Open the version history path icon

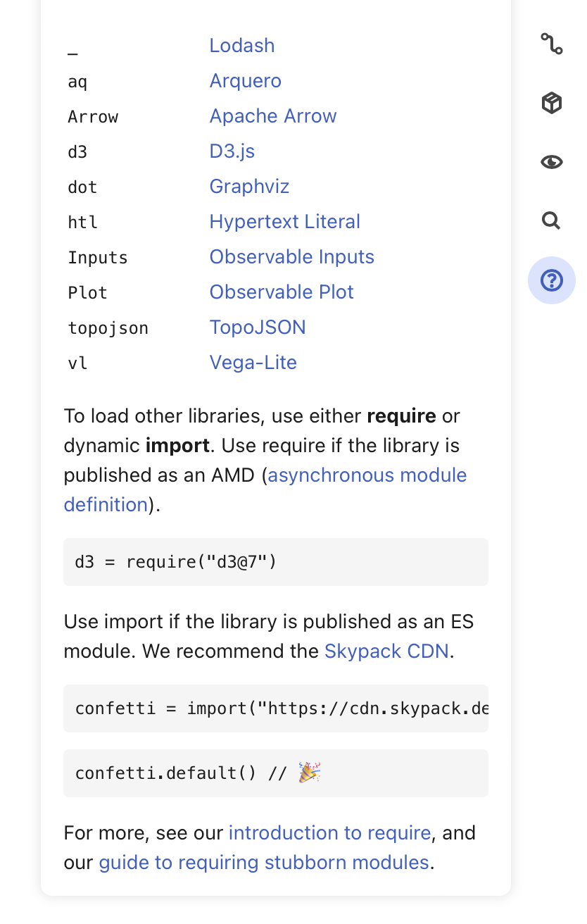pyautogui.click(x=551, y=44)
